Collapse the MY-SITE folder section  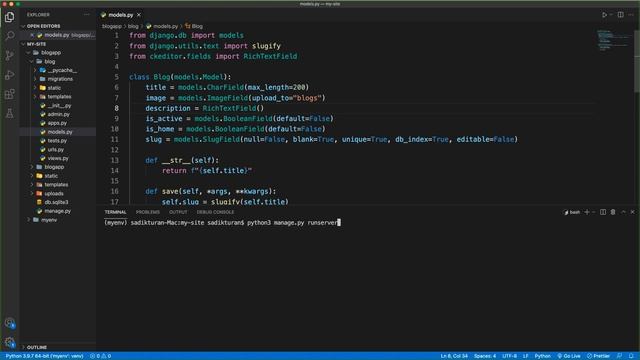[36, 44]
